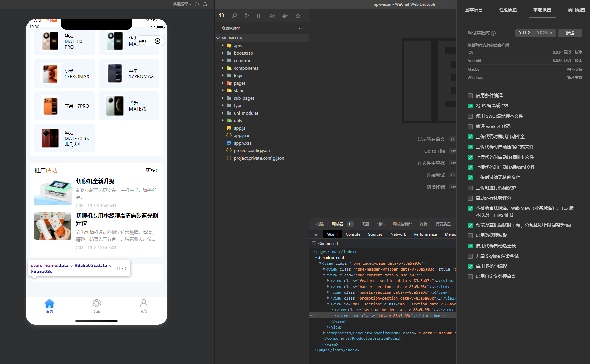Open the Docker whale icon in activity bar
The height and width of the screenshot is (364, 590).
click(285, 16)
